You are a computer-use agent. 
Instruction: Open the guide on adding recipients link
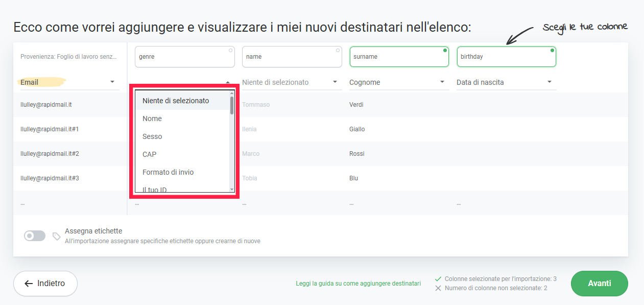pyautogui.click(x=358, y=284)
